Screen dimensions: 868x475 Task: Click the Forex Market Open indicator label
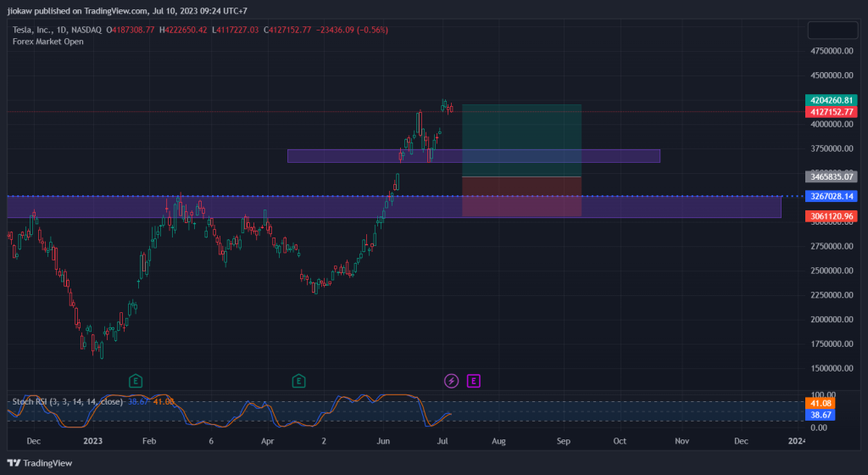[x=48, y=42]
